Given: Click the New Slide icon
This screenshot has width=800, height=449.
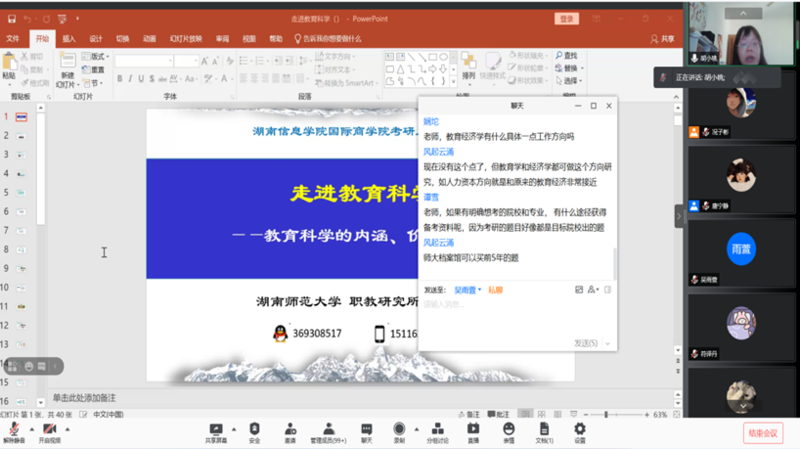Looking at the screenshot, I should pos(67,61).
